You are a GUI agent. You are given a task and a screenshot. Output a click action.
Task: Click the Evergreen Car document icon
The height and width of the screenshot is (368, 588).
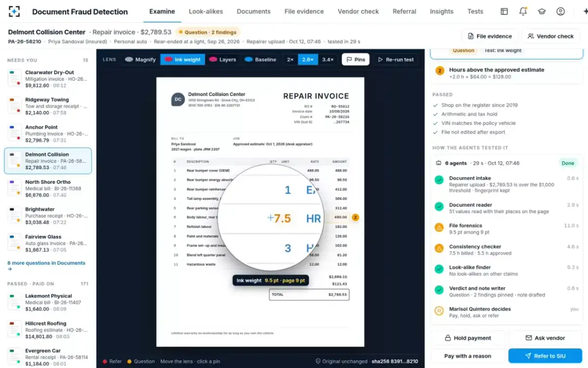[14, 357]
